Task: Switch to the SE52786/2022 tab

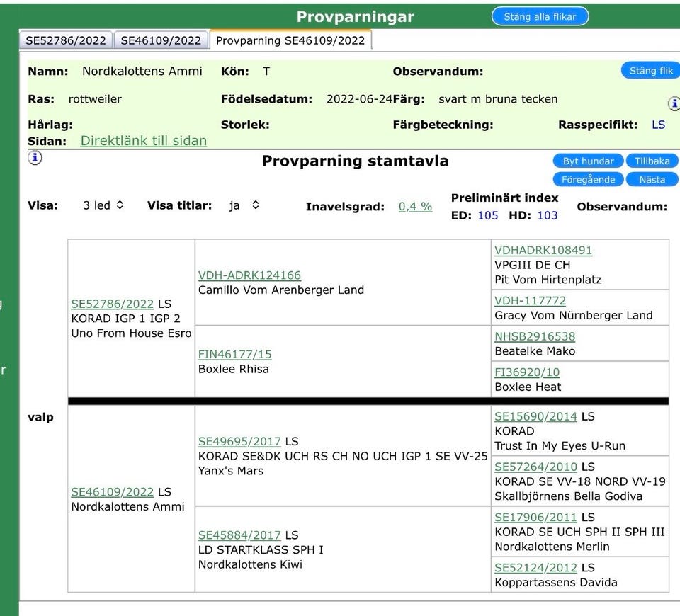Action: coord(66,40)
